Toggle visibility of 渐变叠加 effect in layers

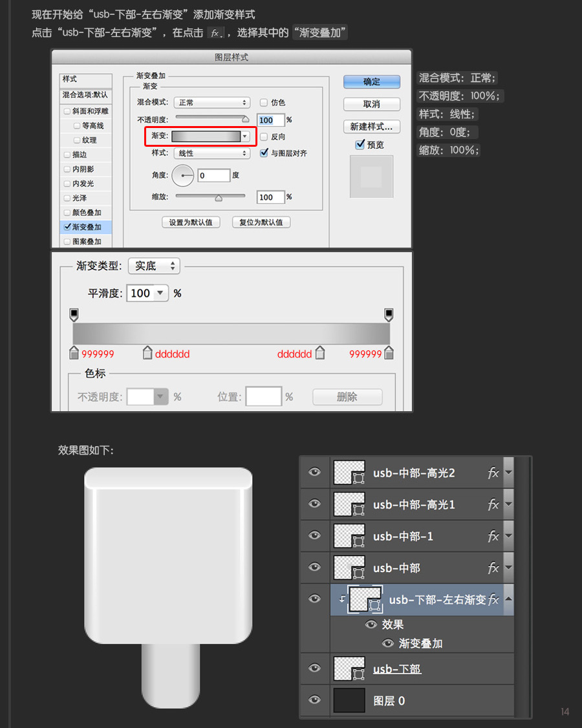coord(388,643)
